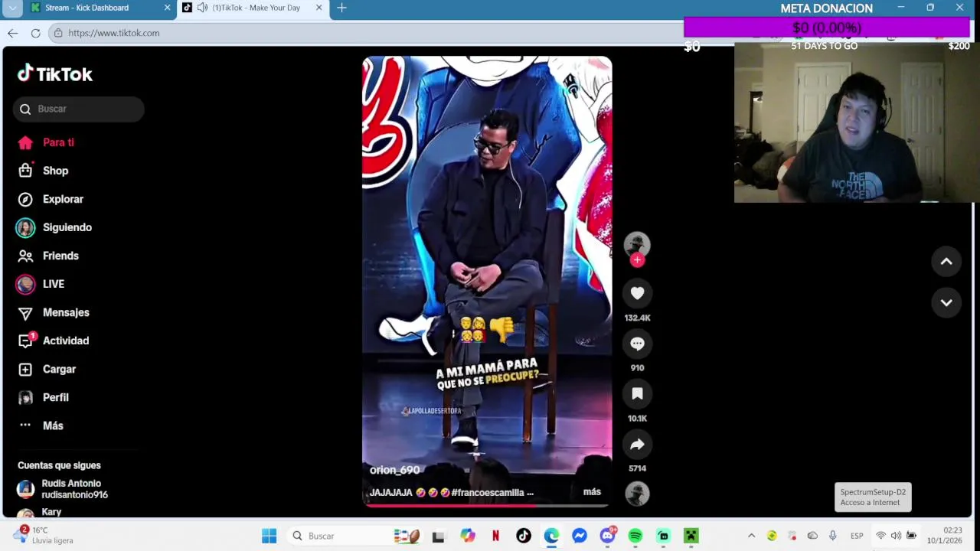
Task: Open the TikTok app in taskbar
Action: tap(524, 536)
